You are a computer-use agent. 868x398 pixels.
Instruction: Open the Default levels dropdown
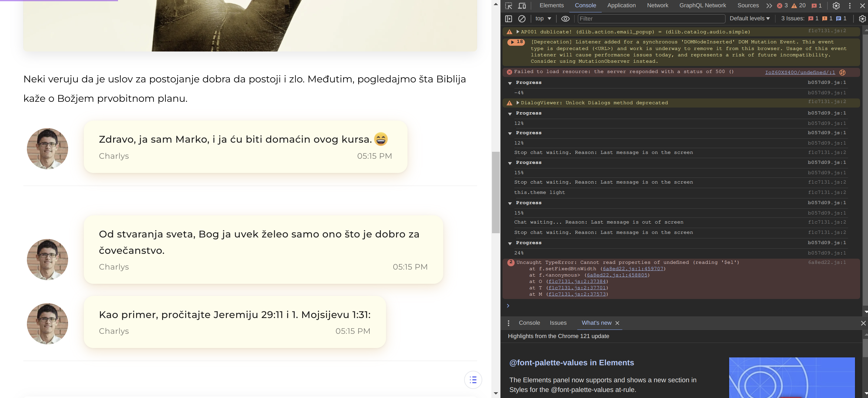pyautogui.click(x=750, y=19)
